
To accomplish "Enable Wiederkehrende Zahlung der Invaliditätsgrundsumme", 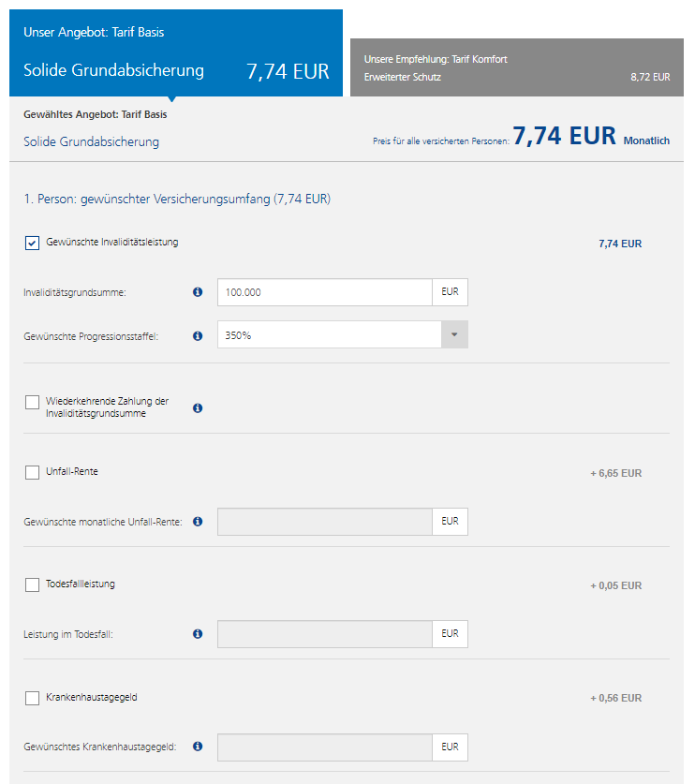I will click(32, 402).
